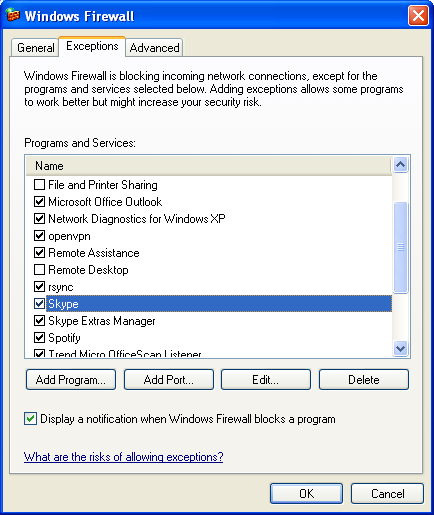Edit the selected Skype exception
Image resolution: width=434 pixels, height=515 pixels.
[x=266, y=379]
